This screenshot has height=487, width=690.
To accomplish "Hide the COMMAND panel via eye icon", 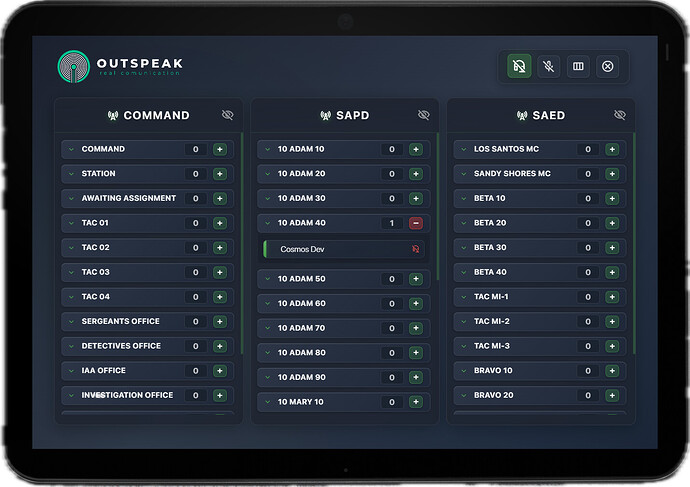I will tap(228, 115).
